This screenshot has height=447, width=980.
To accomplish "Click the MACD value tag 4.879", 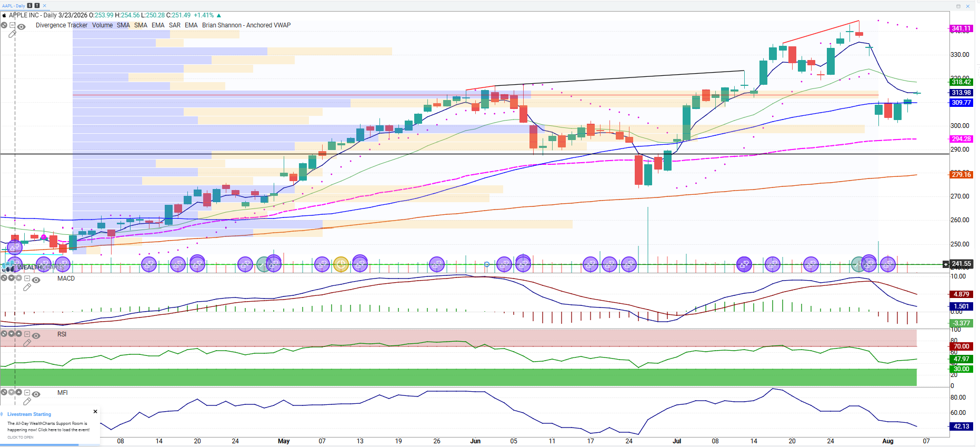I will click(961, 294).
